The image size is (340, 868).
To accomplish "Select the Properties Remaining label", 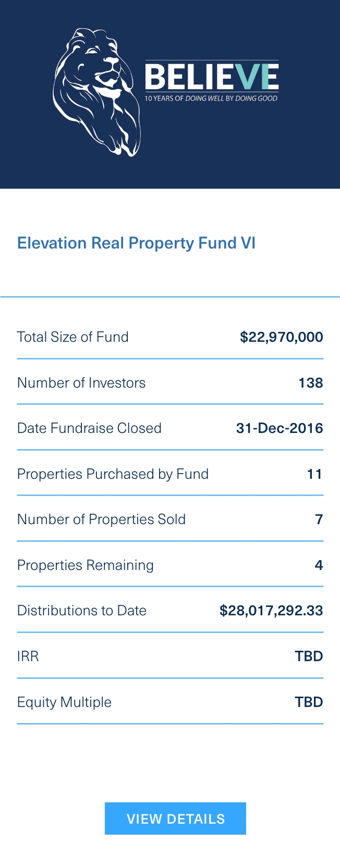I will (86, 565).
